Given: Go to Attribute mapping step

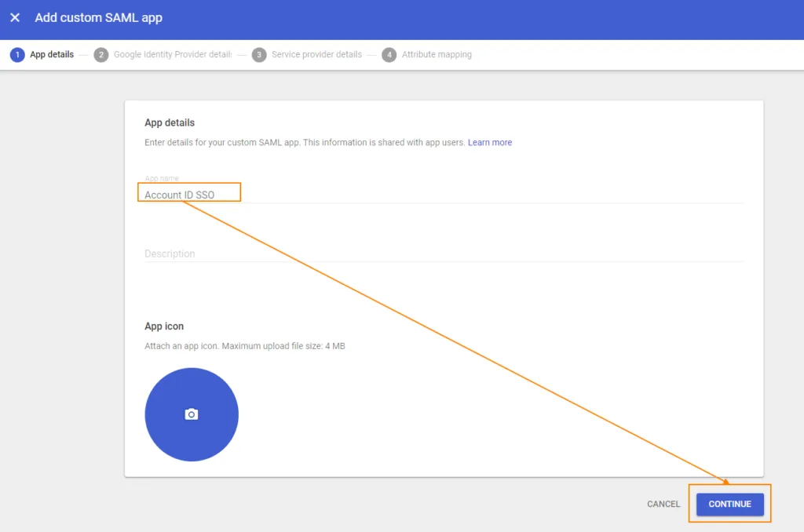Looking at the screenshot, I should (x=437, y=54).
